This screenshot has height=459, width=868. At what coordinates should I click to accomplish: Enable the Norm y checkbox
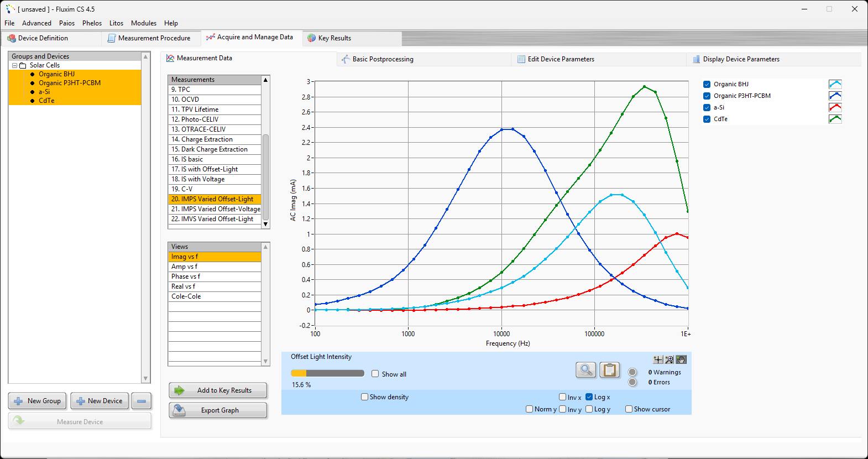[x=529, y=409]
